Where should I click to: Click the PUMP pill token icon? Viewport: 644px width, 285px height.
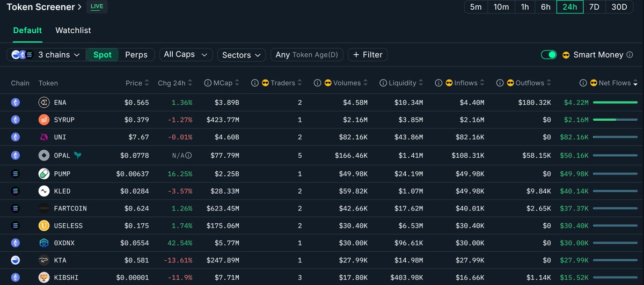pos(44,174)
